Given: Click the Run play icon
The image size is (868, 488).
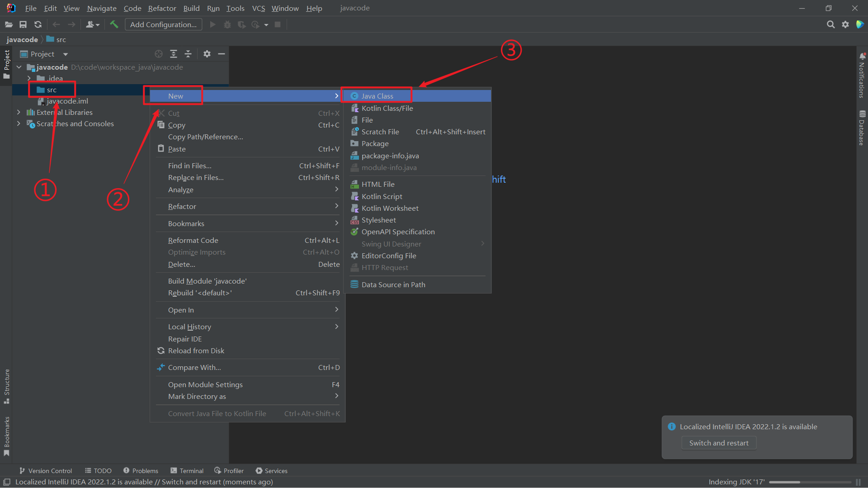Looking at the screenshot, I should (212, 24).
